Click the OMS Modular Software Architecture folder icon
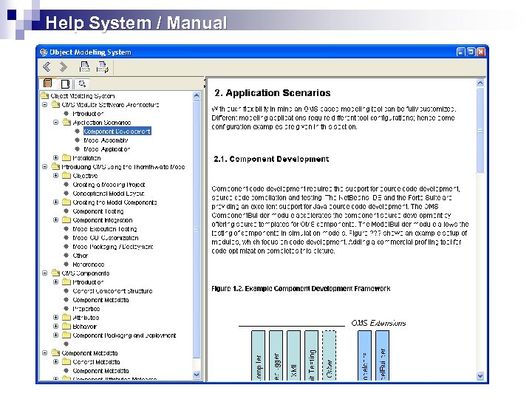Viewport: 532px width, 399px height. coord(55,104)
